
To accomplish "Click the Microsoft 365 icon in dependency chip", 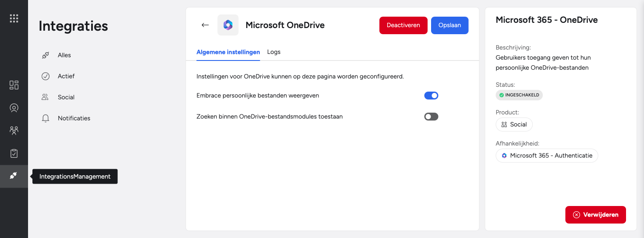I will pos(504,156).
